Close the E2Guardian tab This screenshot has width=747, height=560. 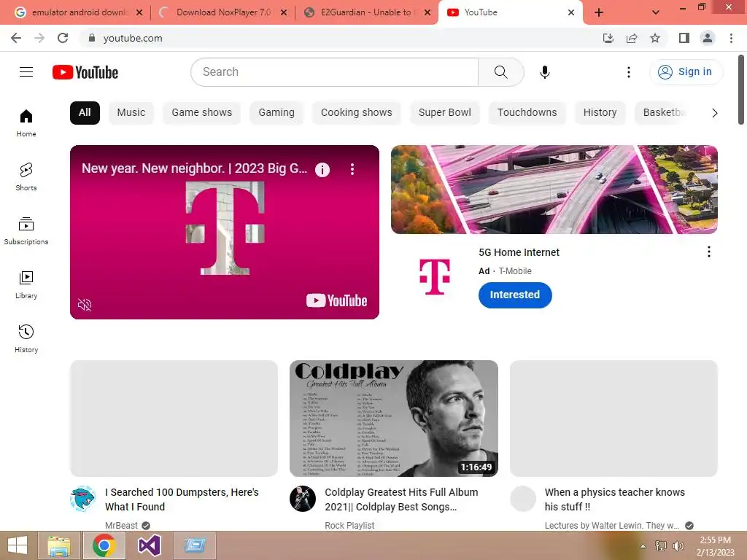[x=427, y=12]
